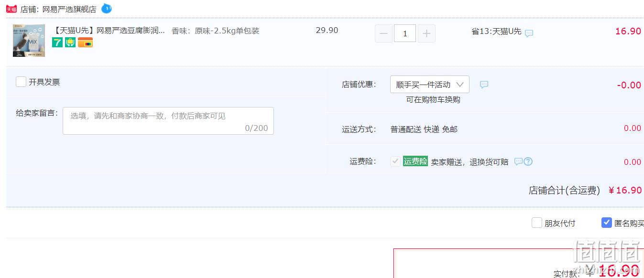Increase the quantity with the plus button
Screen dimensions: 644x278
coord(426,33)
